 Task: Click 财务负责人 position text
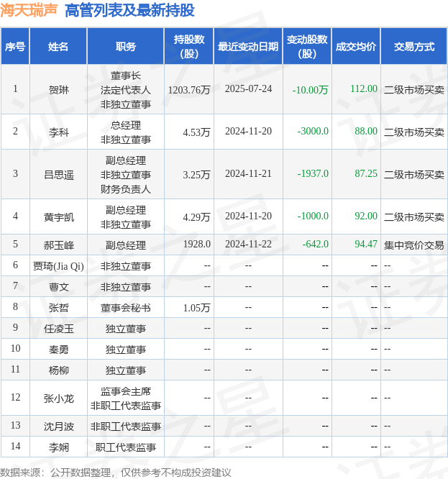click(126, 189)
